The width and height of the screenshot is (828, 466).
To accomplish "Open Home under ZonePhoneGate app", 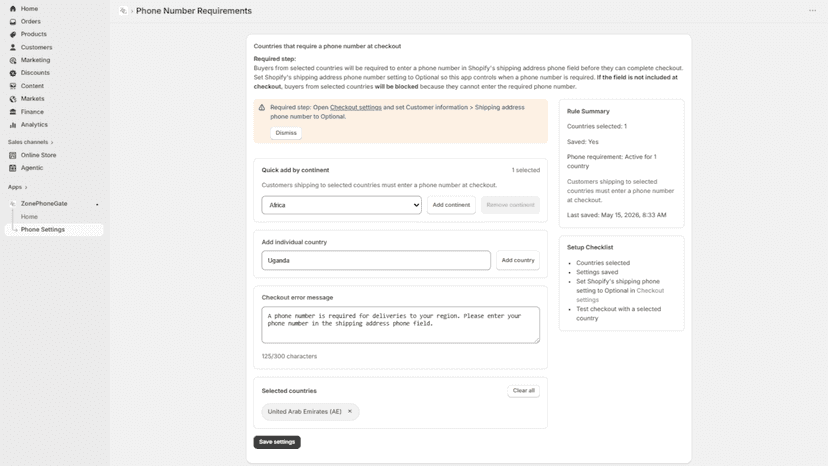I will pos(29,217).
